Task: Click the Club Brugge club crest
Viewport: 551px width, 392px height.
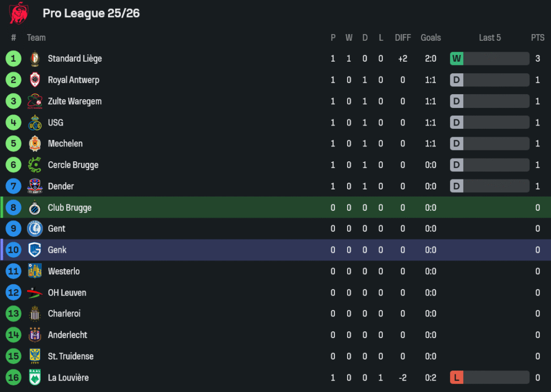Action: (x=35, y=208)
